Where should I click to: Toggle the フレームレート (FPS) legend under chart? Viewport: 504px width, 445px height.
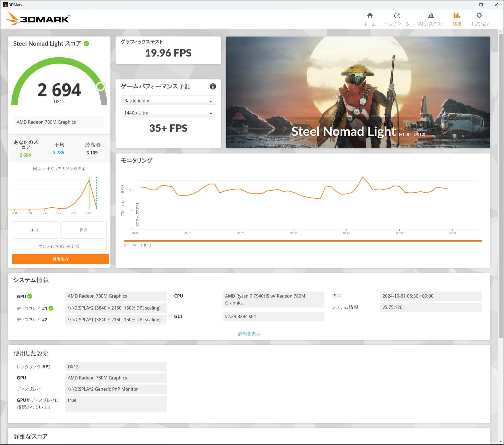(x=137, y=245)
